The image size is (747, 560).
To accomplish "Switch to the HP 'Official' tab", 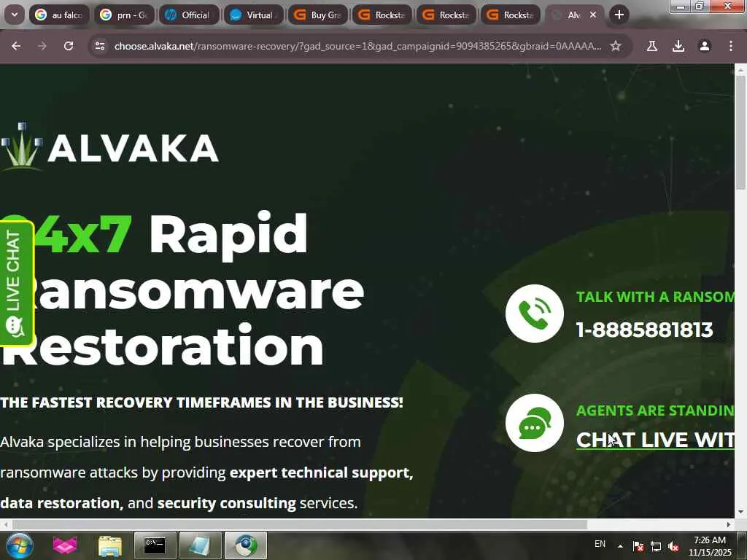I will tap(189, 15).
